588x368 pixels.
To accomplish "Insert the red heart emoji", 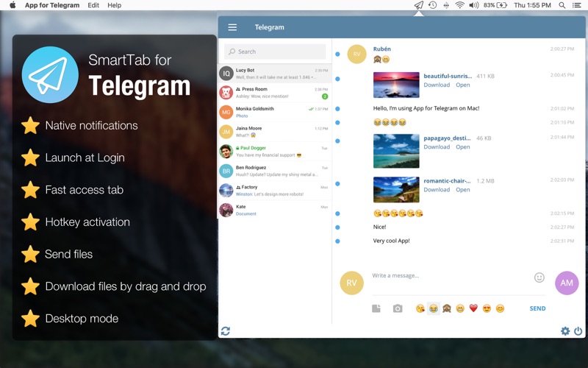I will 473,308.
